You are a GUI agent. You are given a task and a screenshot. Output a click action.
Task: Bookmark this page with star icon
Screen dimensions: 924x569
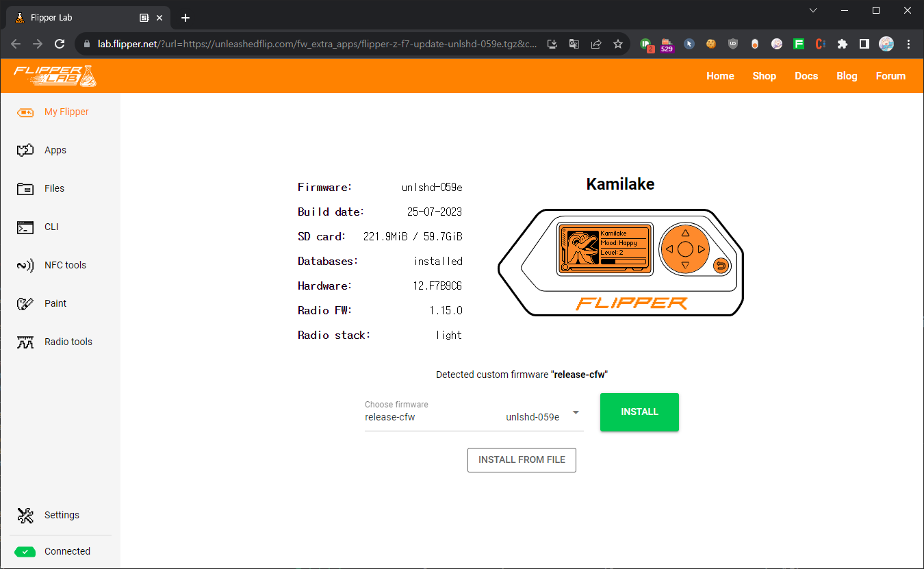pos(618,44)
